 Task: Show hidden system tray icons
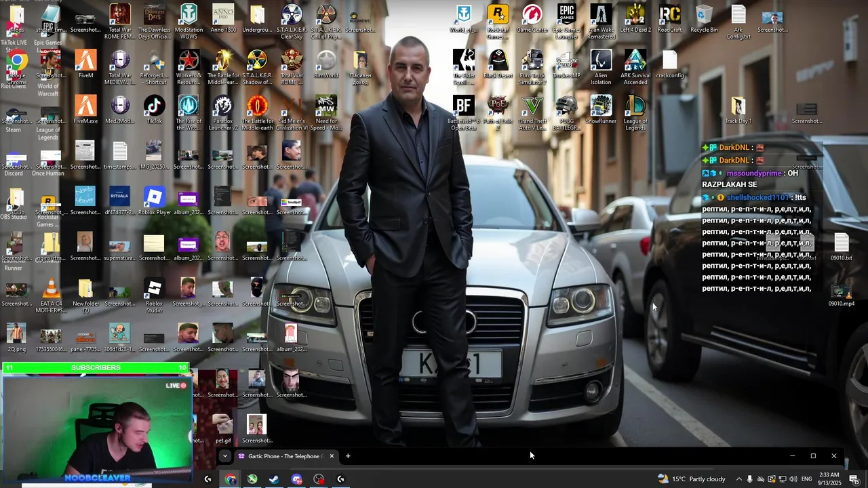pyautogui.click(x=739, y=479)
